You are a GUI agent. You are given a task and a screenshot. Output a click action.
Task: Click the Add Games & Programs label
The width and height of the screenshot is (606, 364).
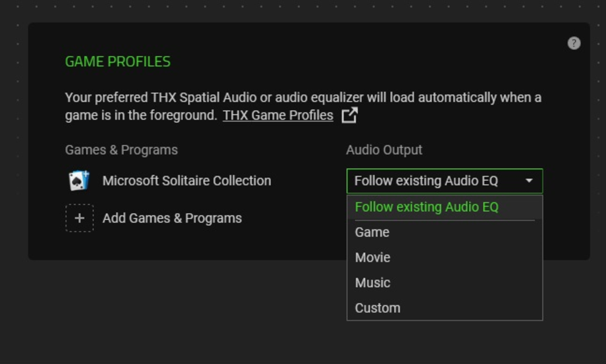coord(172,218)
